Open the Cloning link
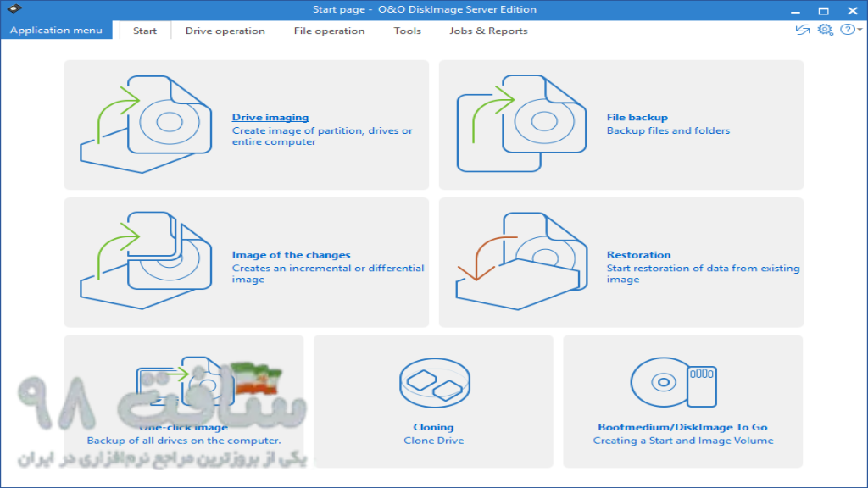Image resolution: width=868 pixels, height=488 pixels. [x=433, y=427]
